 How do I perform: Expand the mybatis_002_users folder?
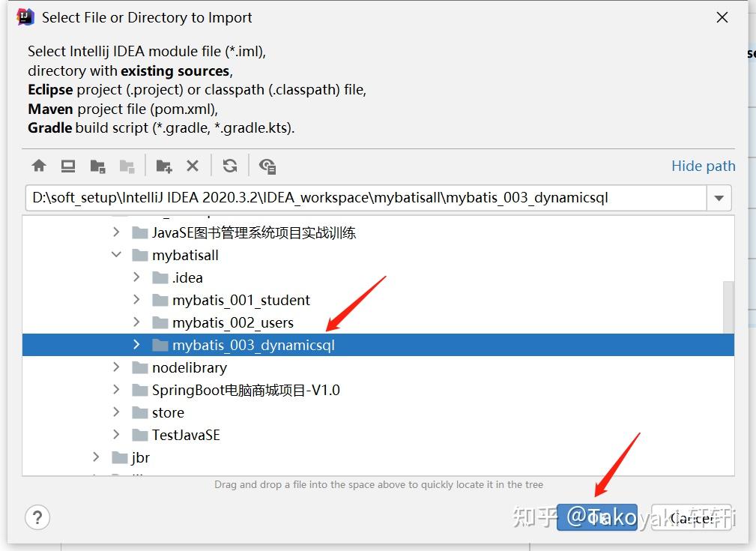[136, 322]
